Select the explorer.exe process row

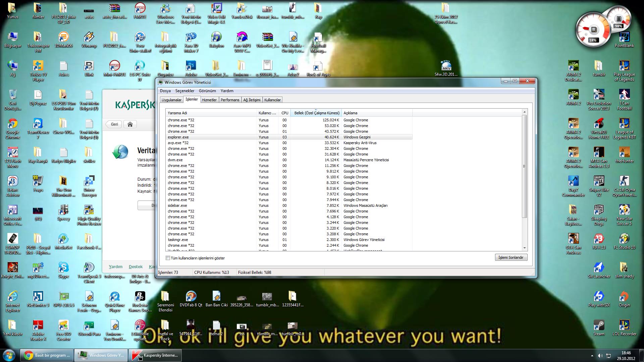coord(289,137)
